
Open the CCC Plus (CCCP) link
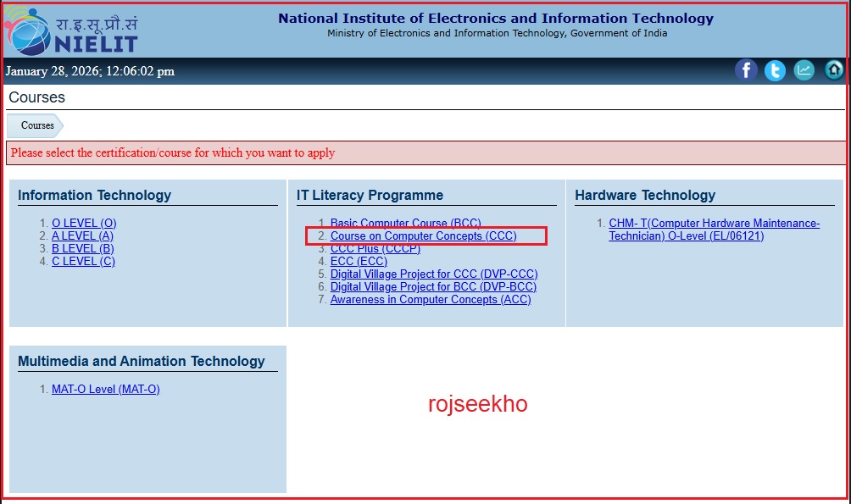375,249
